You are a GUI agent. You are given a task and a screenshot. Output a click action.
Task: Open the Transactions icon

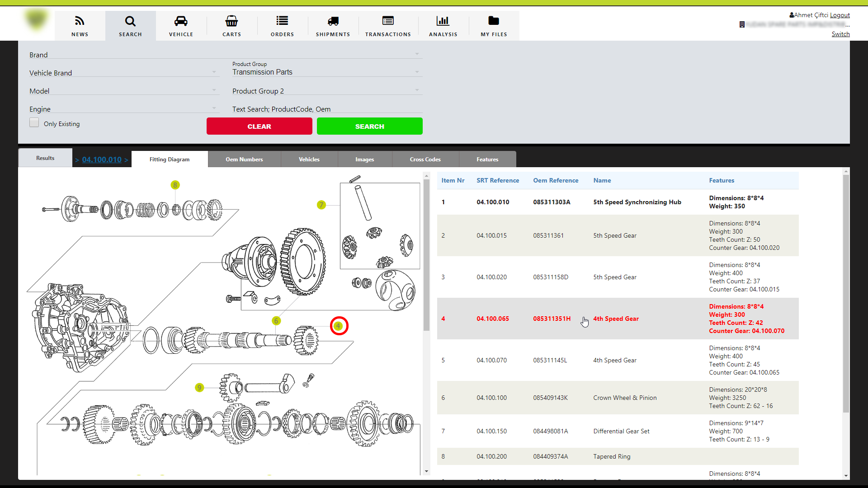(388, 21)
